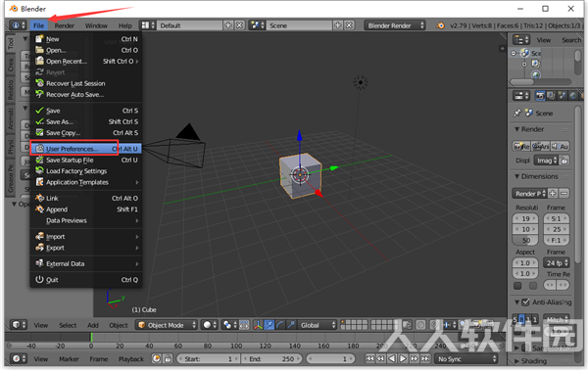Click the Audio render button
Screen dimensions: 588x370
(x=560, y=146)
